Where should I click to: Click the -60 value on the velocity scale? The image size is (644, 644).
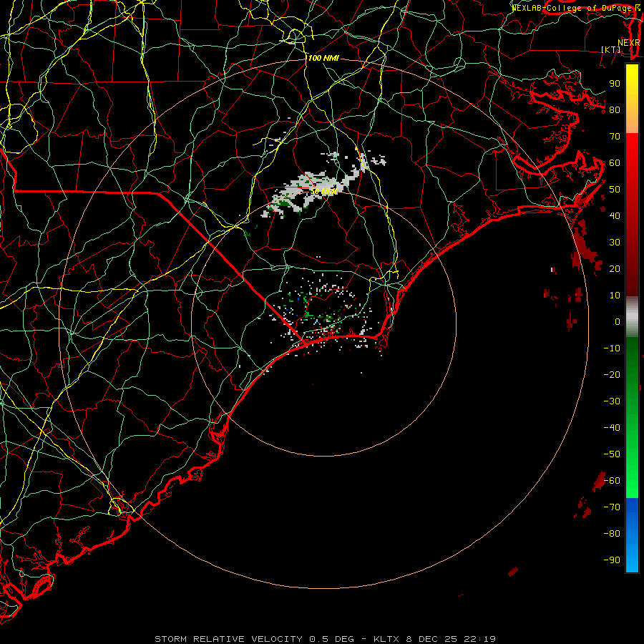point(612,481)
